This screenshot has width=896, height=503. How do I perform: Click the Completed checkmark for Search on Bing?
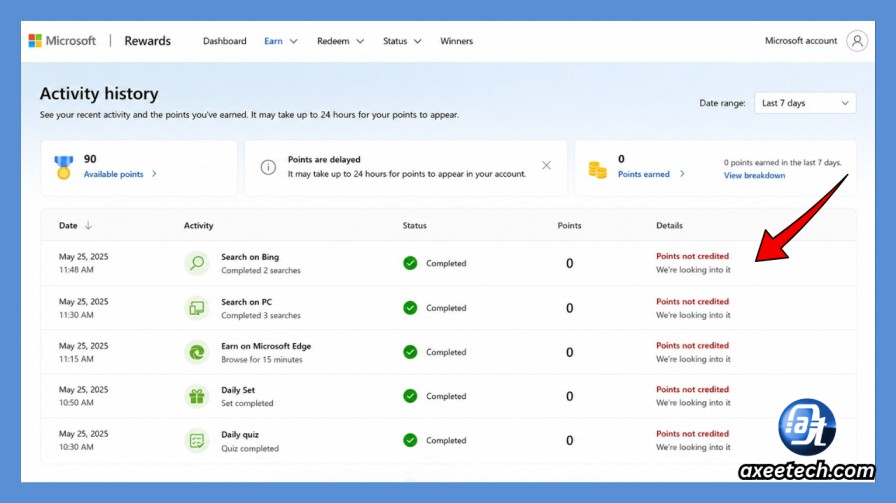(x=410, y=263)
